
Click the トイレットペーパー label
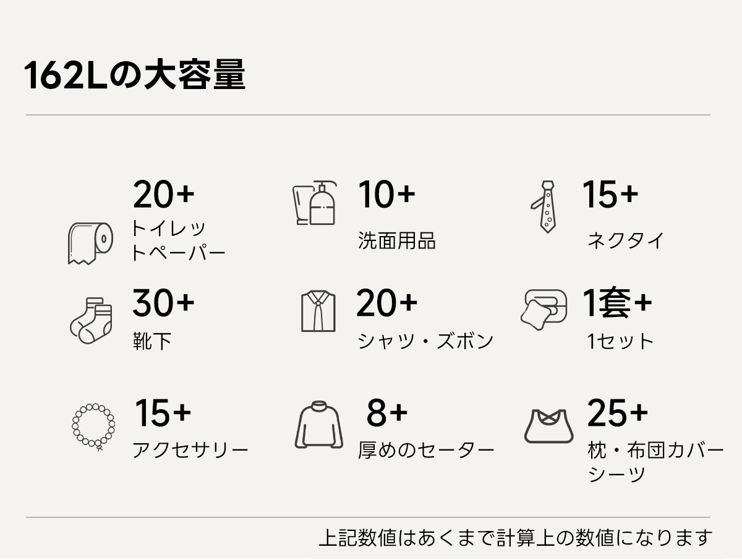tap(177, 240)
